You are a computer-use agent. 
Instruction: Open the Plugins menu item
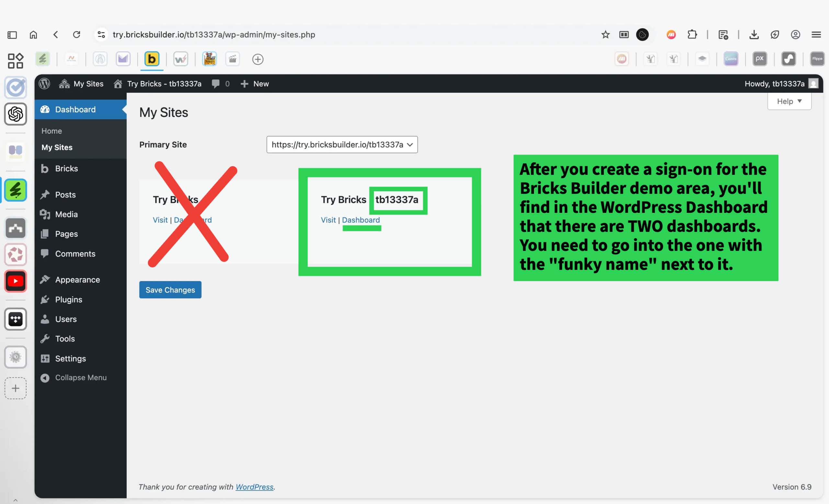69,299
